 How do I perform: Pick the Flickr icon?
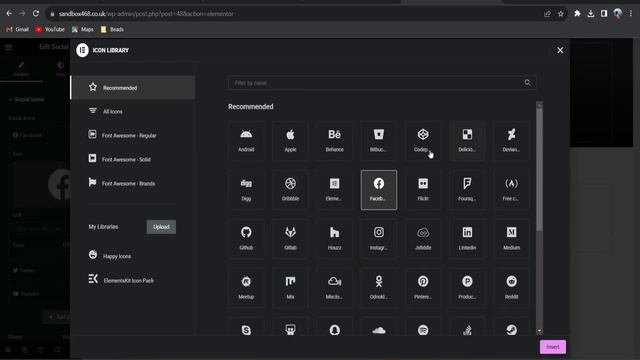[423, 190]
